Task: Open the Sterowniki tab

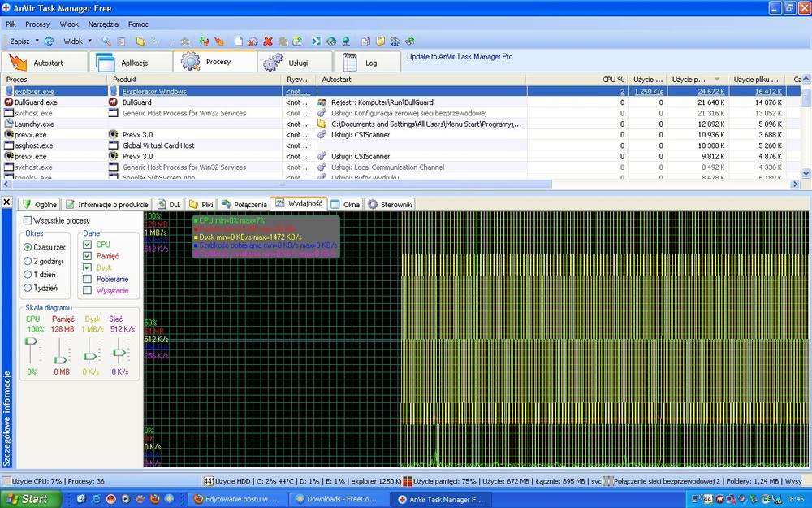Action: pyautogui.click(x=390, y=204)
